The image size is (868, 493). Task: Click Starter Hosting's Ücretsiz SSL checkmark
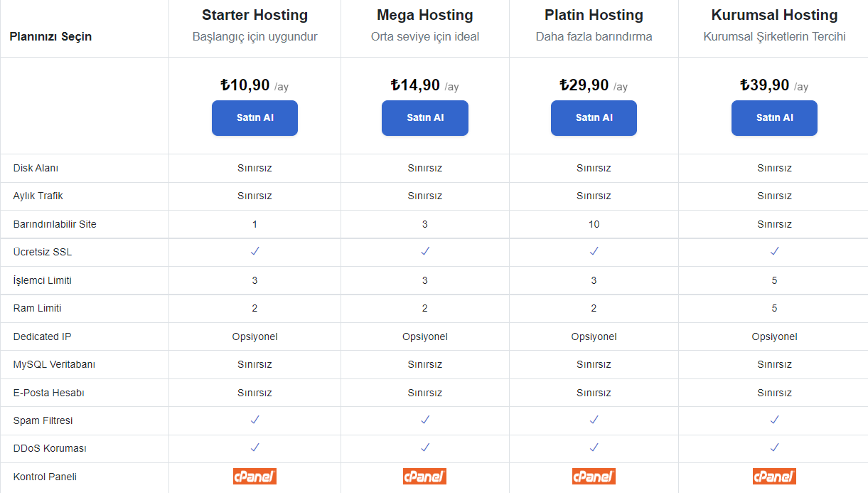(254, 251)
